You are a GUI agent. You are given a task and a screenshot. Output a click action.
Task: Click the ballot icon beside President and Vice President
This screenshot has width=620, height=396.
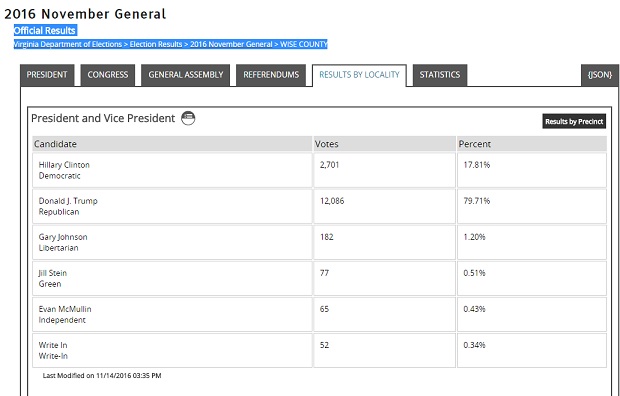pos(188,118)
